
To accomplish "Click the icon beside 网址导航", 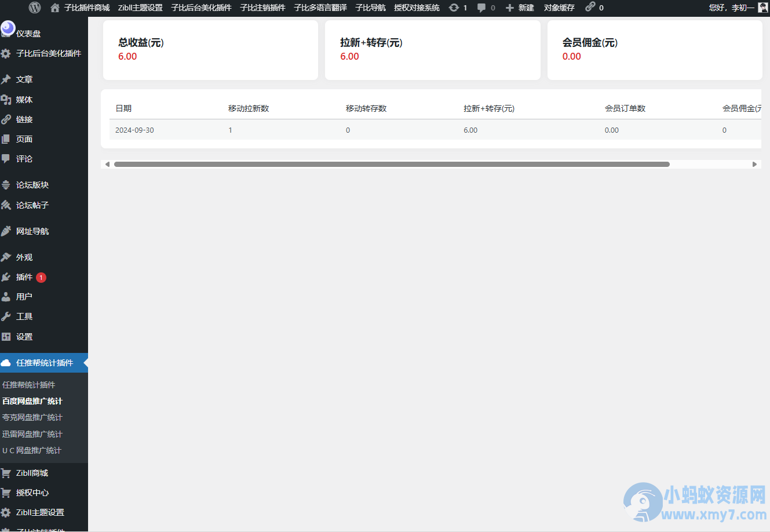I will pos(6,231).
